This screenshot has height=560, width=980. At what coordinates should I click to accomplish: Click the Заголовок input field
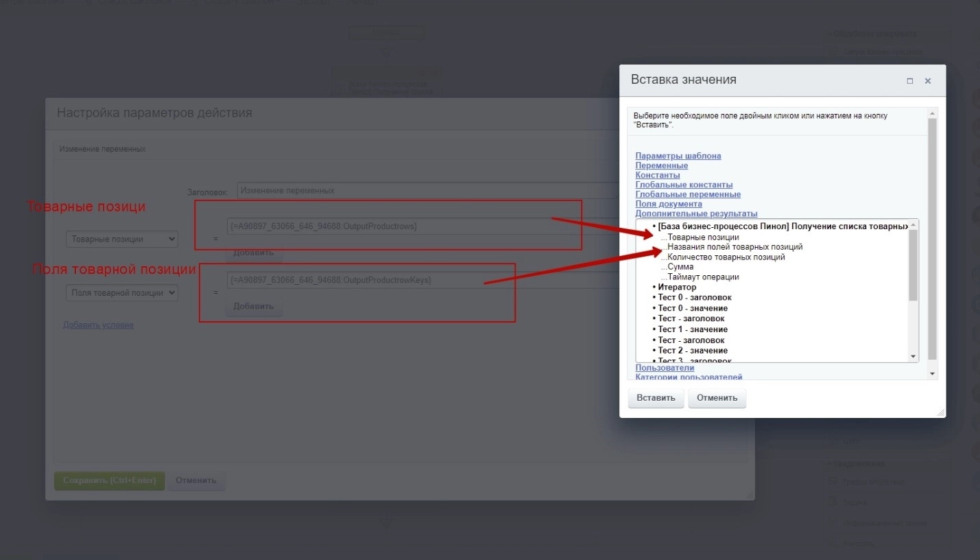[425, 190]
